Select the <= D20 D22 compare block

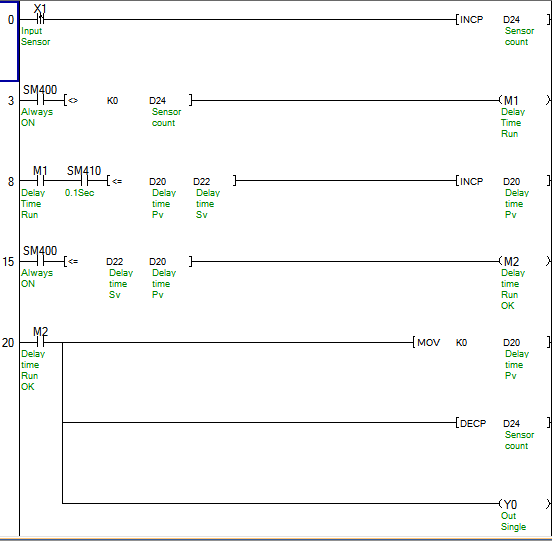(x=172, y=181)
